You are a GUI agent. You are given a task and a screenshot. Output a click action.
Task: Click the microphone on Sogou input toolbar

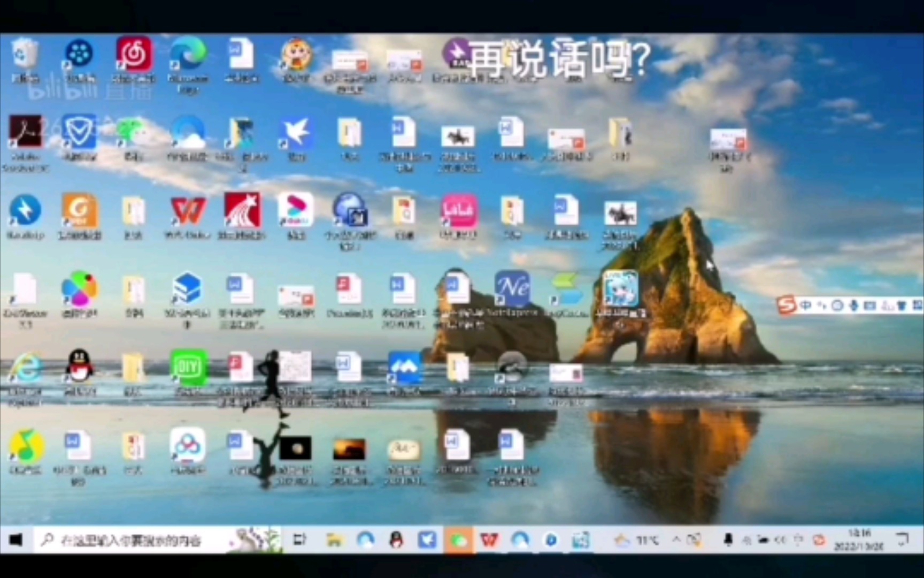click(853, 306)
